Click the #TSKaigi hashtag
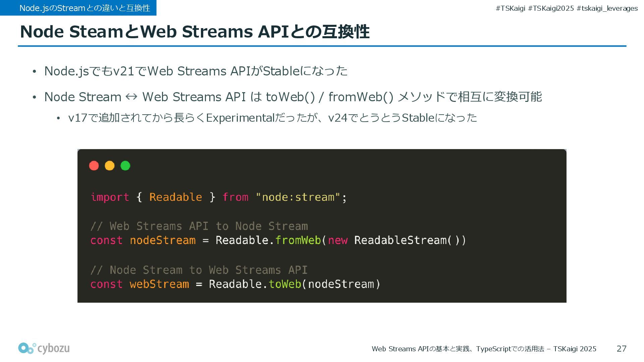Image resolution: width=644 pixels, height=362 pixels. point(510,8)
